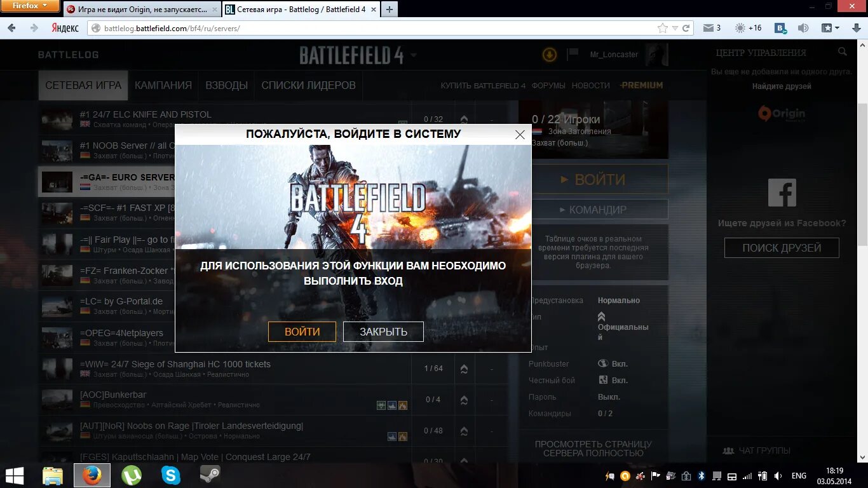Switch input language via ENG indicator
Image resolution: width=868 pixels, height=488 pixels.
(x=799, y=476)
